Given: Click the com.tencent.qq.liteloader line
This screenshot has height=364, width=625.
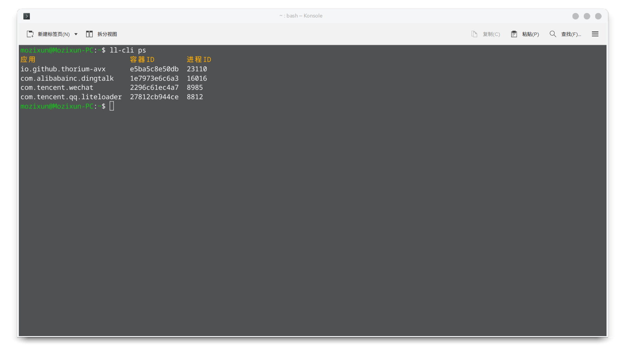Looking at the screenshot, I should click(x=71, y=97).
